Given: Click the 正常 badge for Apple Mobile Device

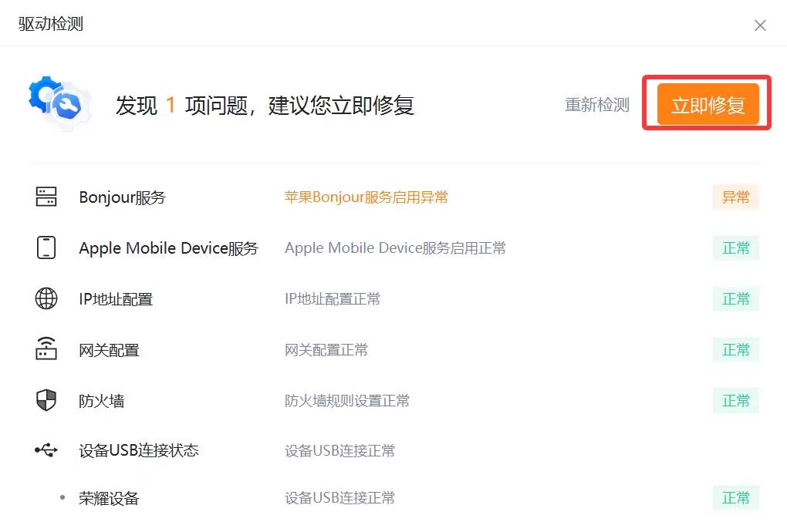Looking at the screenshot, I should [735, 248].
